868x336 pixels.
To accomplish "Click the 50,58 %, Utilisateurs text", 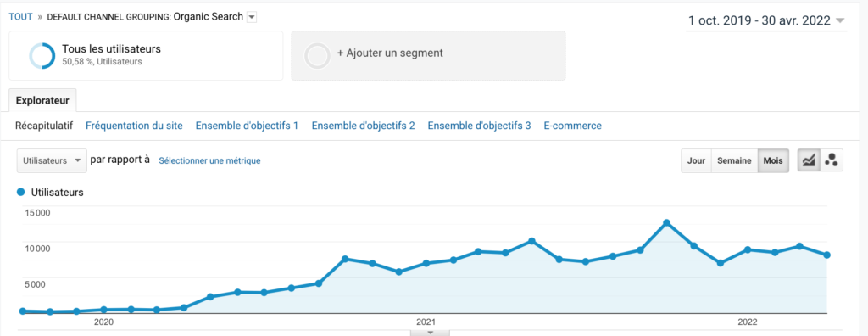I will click(102, 62).
